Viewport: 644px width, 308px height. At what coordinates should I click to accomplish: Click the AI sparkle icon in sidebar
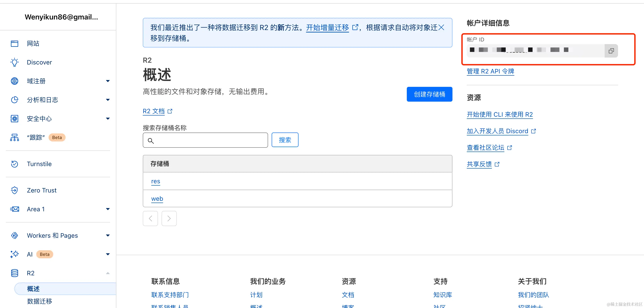click(15, 254)
